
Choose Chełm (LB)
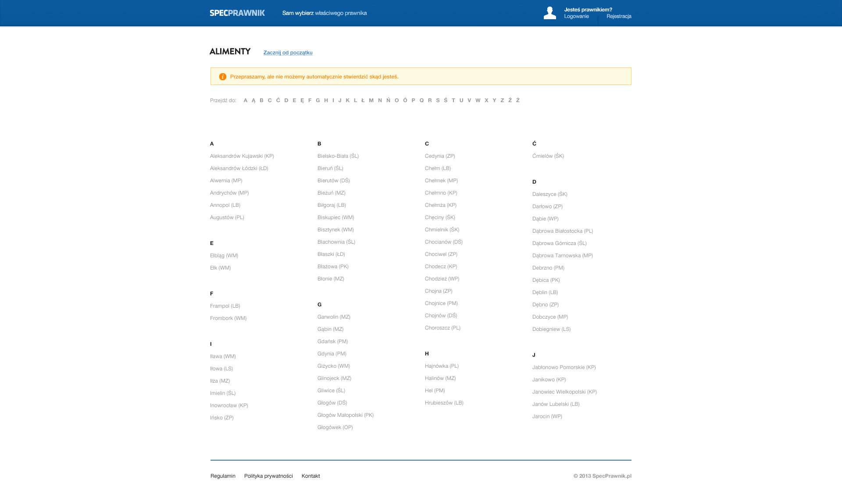pos(438,168)
